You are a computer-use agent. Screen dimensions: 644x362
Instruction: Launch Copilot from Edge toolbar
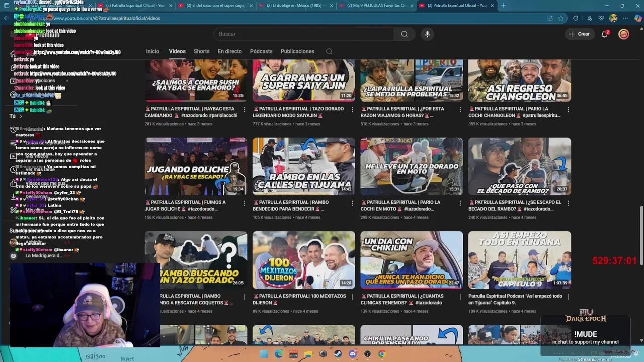click(x=638, y=18)
